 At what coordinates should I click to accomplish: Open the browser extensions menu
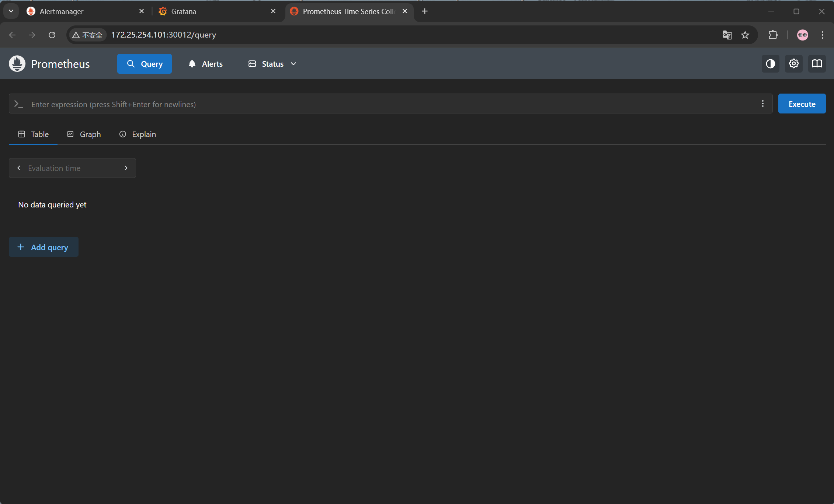[x=773, y=35]
